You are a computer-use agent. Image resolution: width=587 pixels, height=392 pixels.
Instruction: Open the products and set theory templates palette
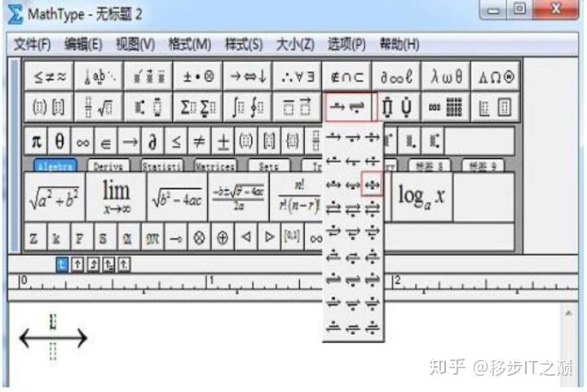[397, 108]
